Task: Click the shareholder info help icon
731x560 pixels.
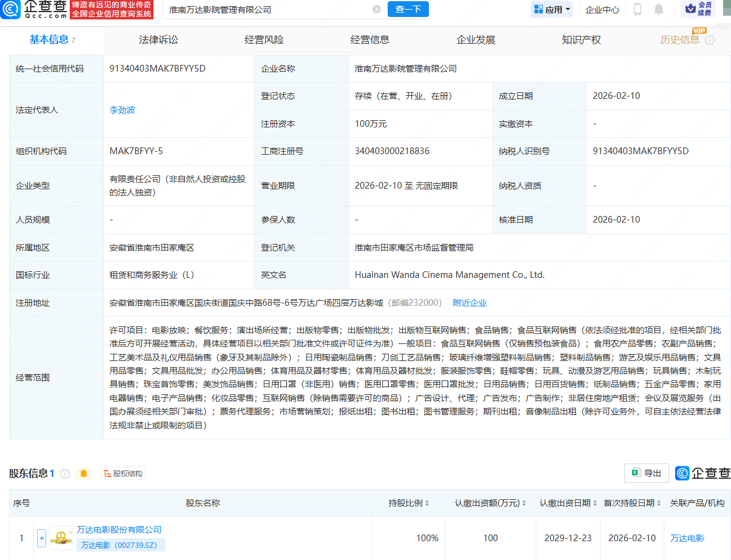Action: pyautogui.click(x=65, y=474)
